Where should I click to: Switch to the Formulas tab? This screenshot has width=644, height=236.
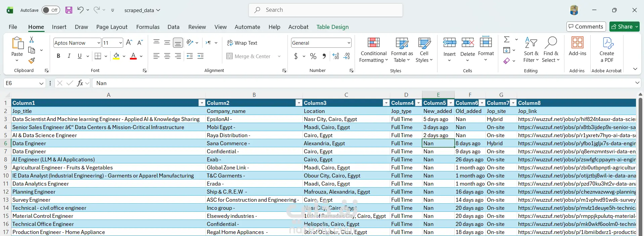148,27
